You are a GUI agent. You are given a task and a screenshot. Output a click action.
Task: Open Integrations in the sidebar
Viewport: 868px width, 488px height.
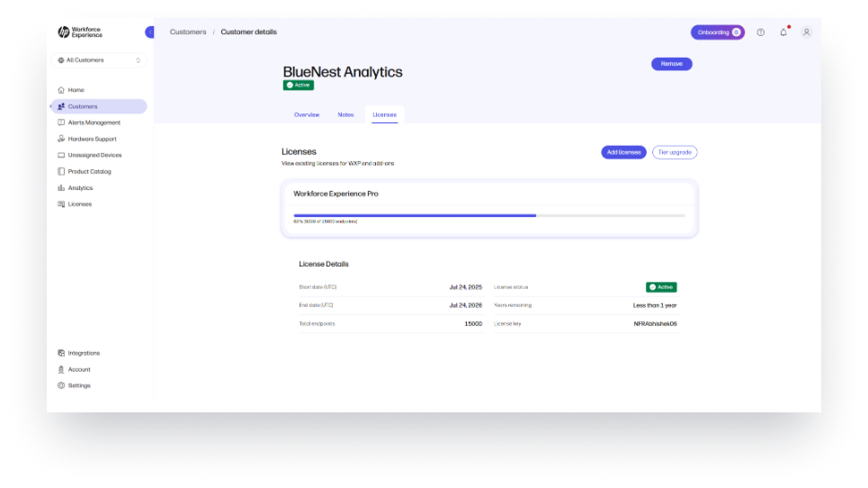pos(84,353)
